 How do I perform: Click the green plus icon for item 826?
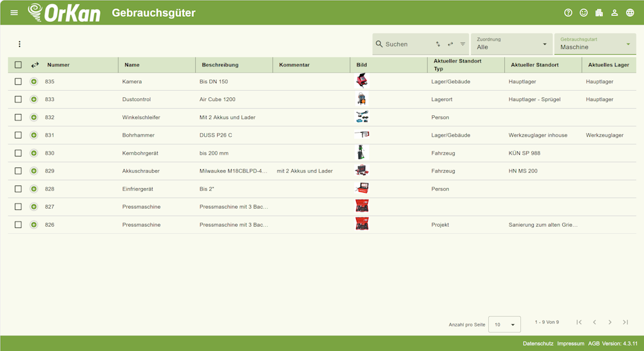click(x=33, y=225)
